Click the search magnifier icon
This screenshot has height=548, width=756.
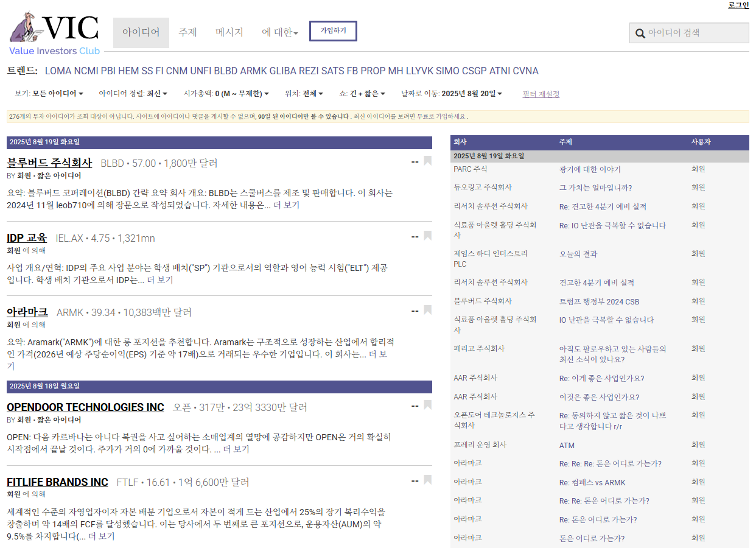point(640,33)
